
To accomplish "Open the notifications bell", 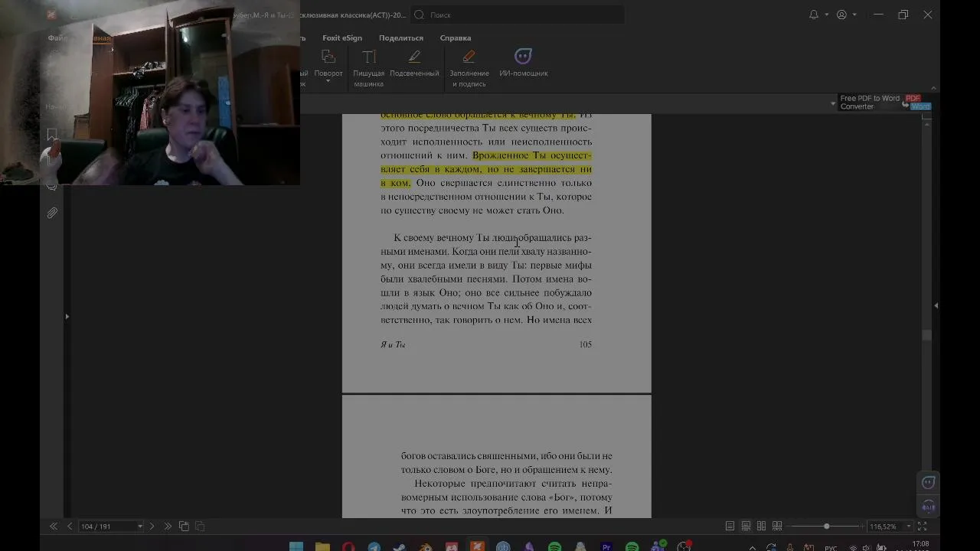I will (x=814, y=15).
